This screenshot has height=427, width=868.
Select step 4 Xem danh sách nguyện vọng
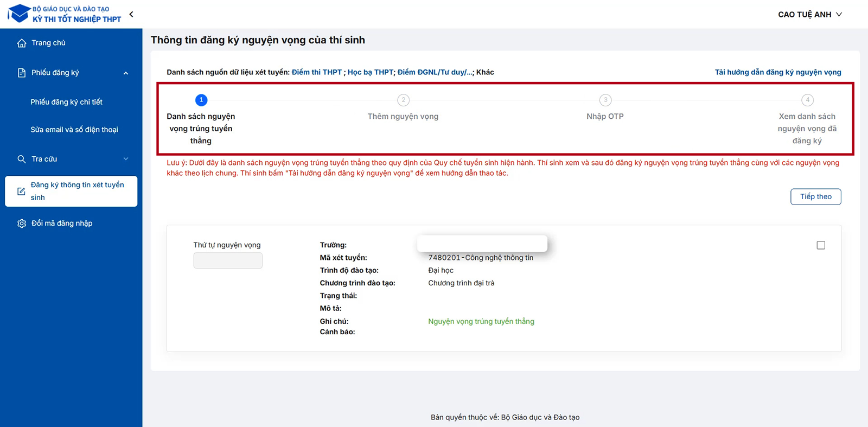click(x=807, y=100)
